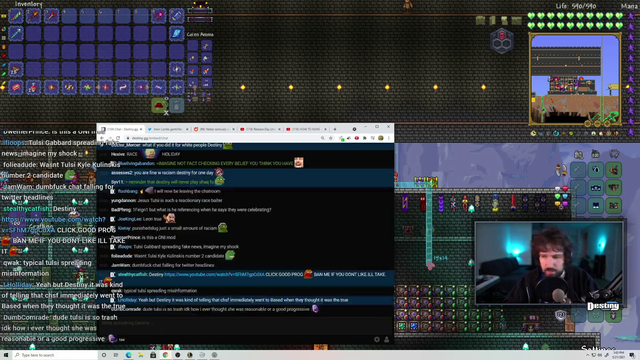This screenshot has width=640, height=360.
Task: Select the Destiny.gg chat browser tab
Action: [x=121, y=129]
